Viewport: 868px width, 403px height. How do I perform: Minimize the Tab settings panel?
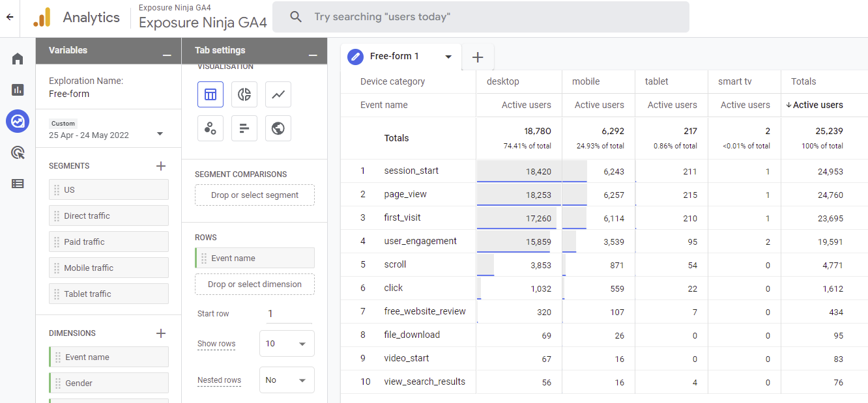(313, 55)
